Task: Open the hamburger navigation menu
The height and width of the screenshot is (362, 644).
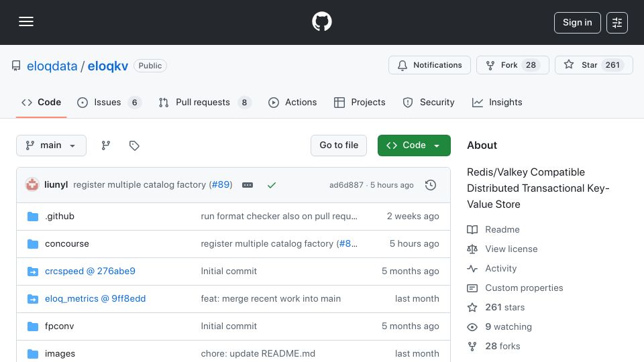Action: (26, 21)
